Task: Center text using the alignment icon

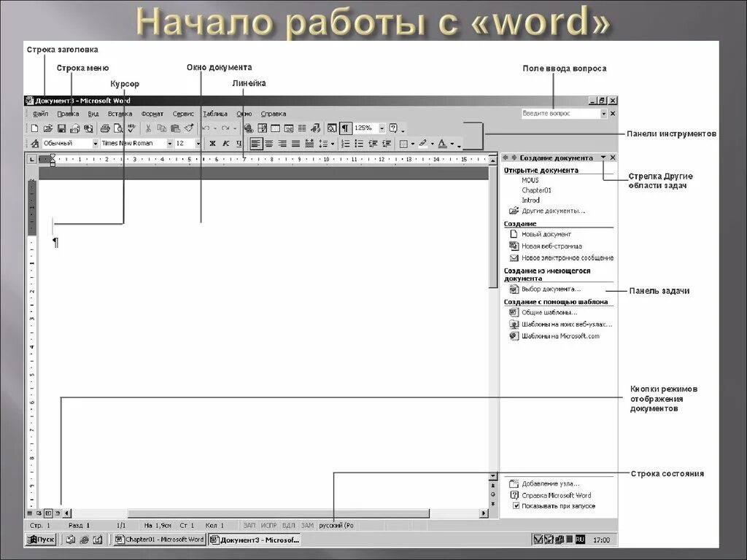Action: point(269,144)
